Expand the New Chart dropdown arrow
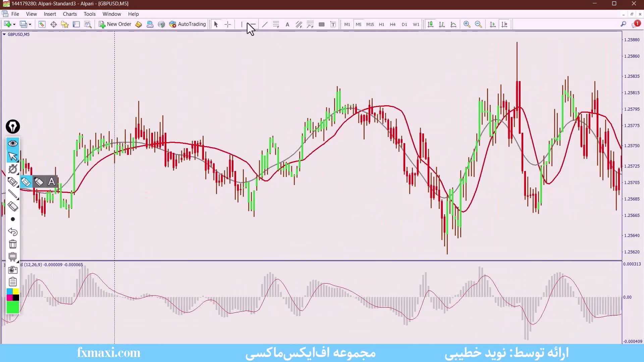The width and height of the screenshot is (644, 362). (x=14, y=24)
